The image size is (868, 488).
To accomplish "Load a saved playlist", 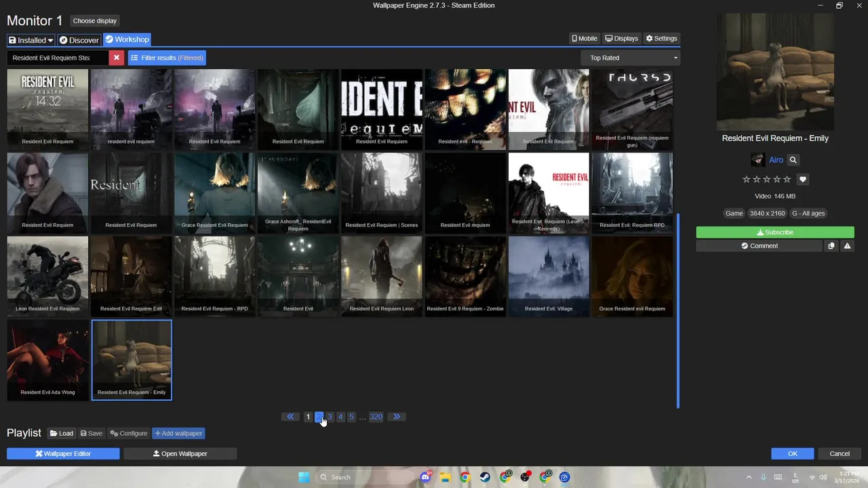I will click(61, 433).
